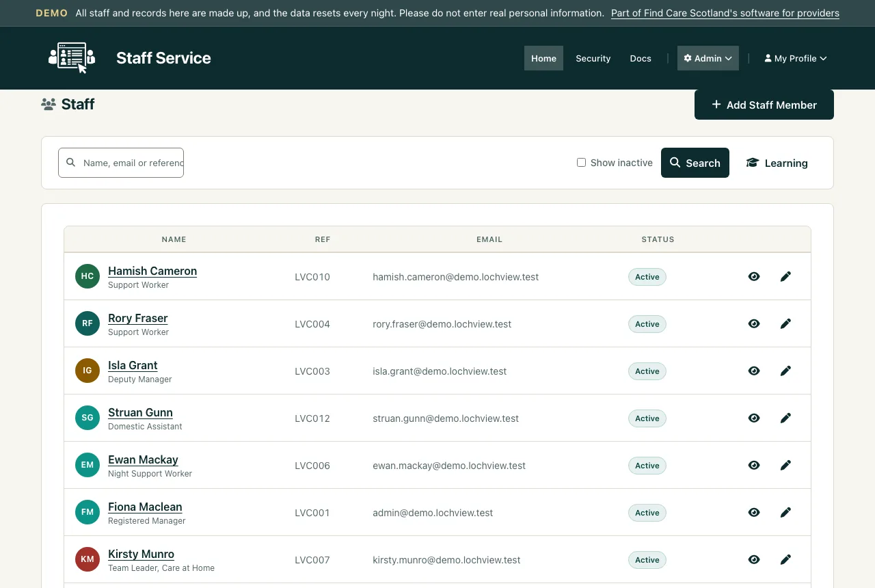Image resolution: width=875 pixels, height=588 pixels.
Task: Click the Staff Service logo icon
Action: pyautogui.click(x=72, y=58)
